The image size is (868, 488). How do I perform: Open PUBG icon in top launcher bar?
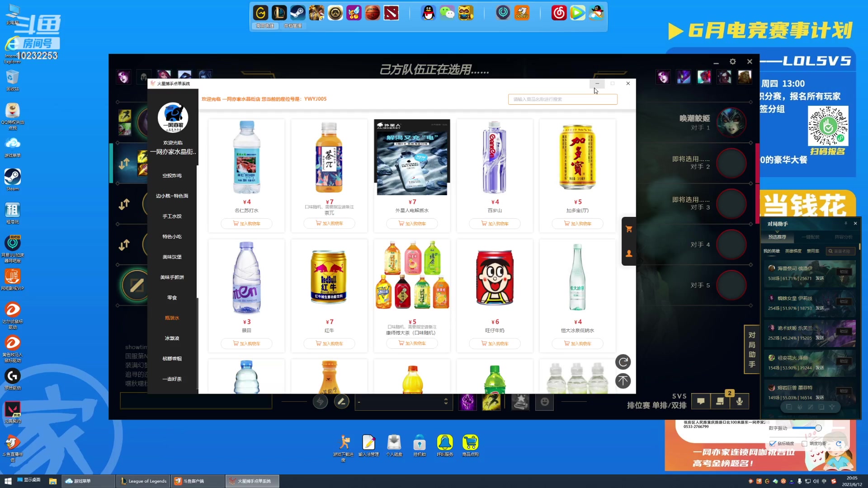pos(316,13)
